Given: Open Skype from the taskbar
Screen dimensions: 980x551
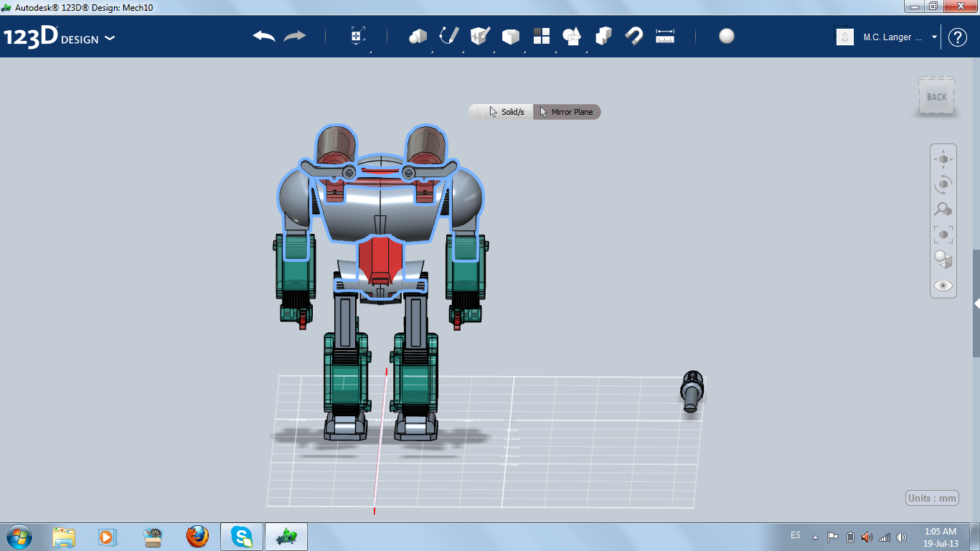Looking at the screenshot, I should (x=242, y=537).
